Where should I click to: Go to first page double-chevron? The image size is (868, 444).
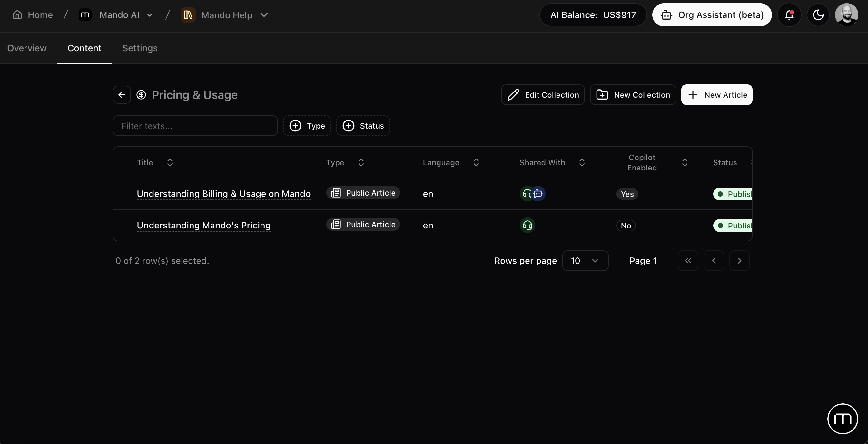click(688, 261)
